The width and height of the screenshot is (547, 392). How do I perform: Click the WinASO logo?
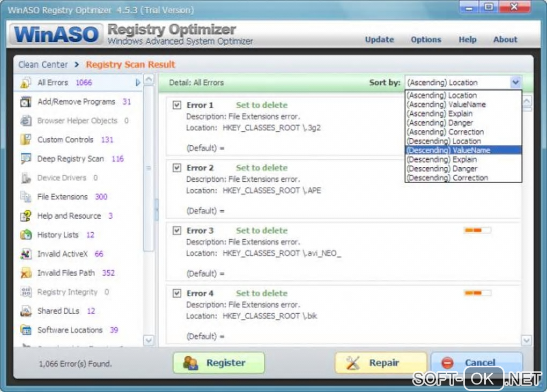point(56,34)
